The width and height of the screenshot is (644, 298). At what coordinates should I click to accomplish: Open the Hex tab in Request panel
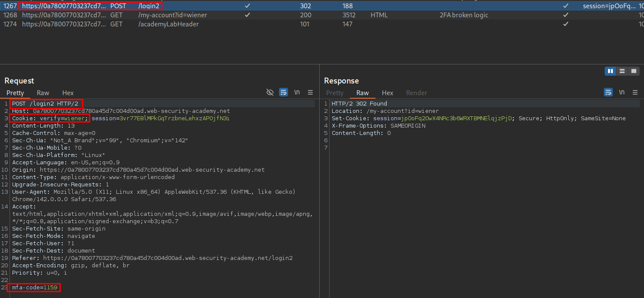pos(68,93)
